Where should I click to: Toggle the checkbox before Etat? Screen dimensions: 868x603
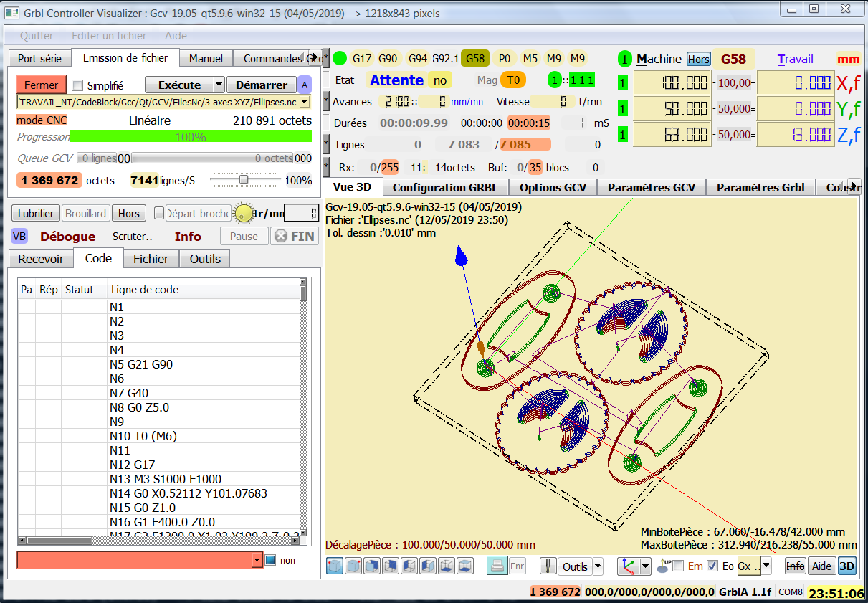click(x=326, y=80)
